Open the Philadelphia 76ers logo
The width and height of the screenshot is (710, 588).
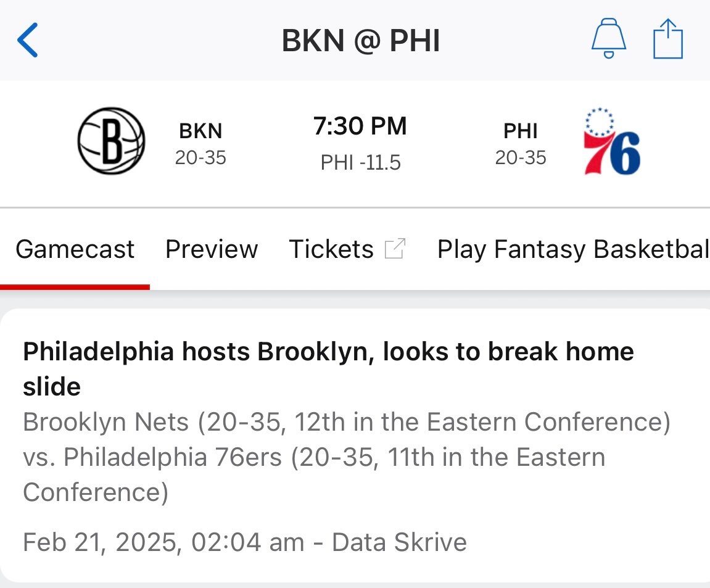(611, 141)
